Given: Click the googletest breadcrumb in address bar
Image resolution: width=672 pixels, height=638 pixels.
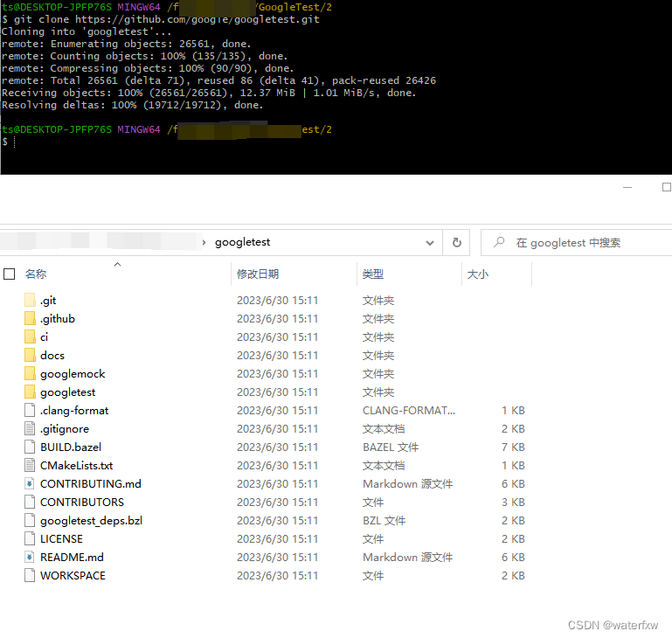Looking at the screenshot, I should [243, 242].
